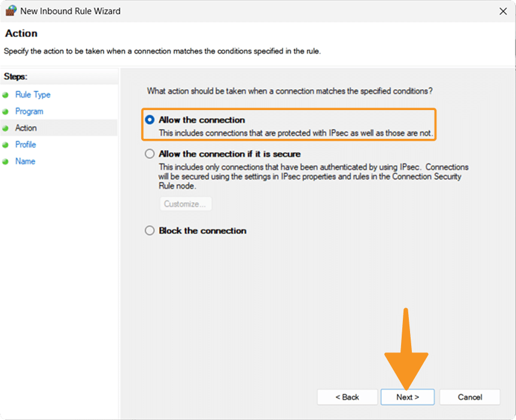The width and height of the screenshot is (516, 420).
Task: Select the Action step in Steps list
Action: (26, 128)
